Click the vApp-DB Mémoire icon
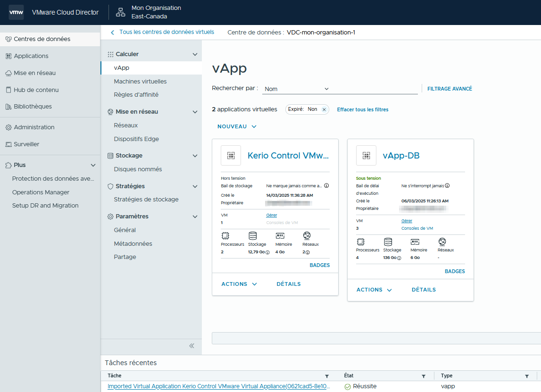Image resolution: width=541 pixels, height=392 pixels. coord(415,242)
